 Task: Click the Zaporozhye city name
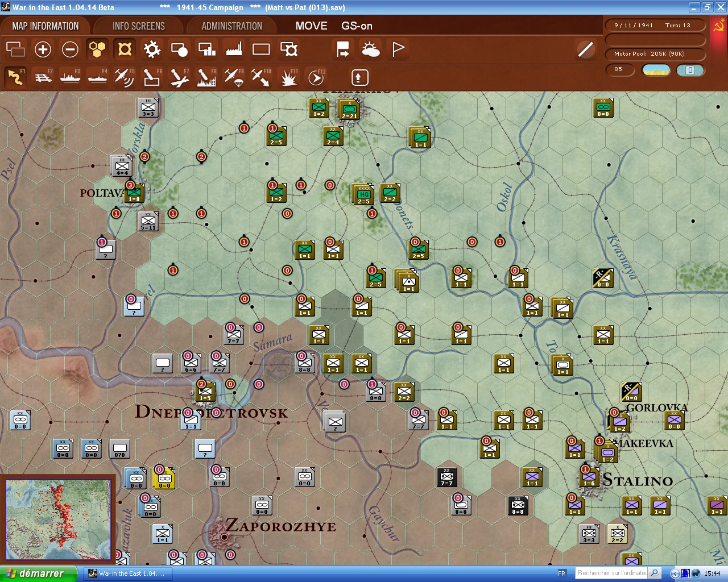280,526
